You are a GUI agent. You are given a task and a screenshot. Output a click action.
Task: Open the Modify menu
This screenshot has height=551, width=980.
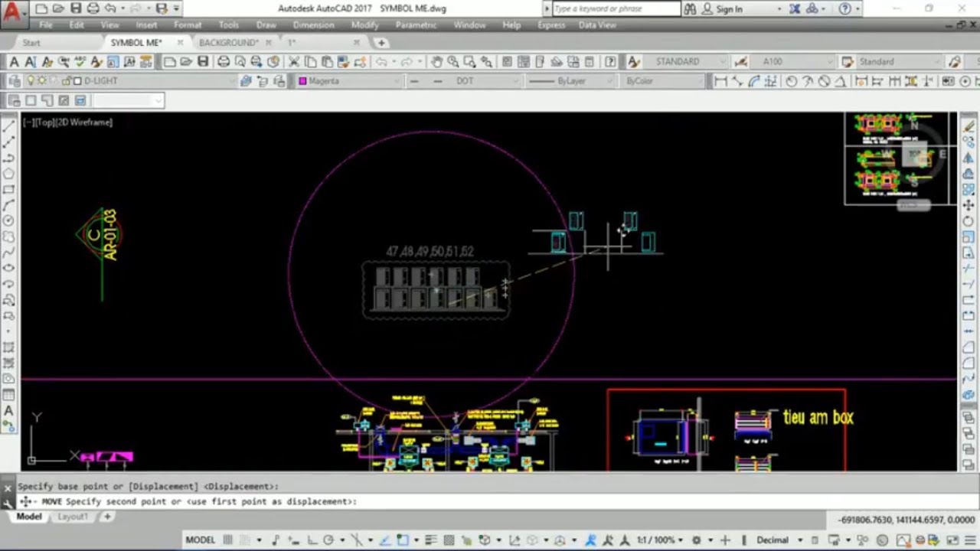[x=364, y=25]
